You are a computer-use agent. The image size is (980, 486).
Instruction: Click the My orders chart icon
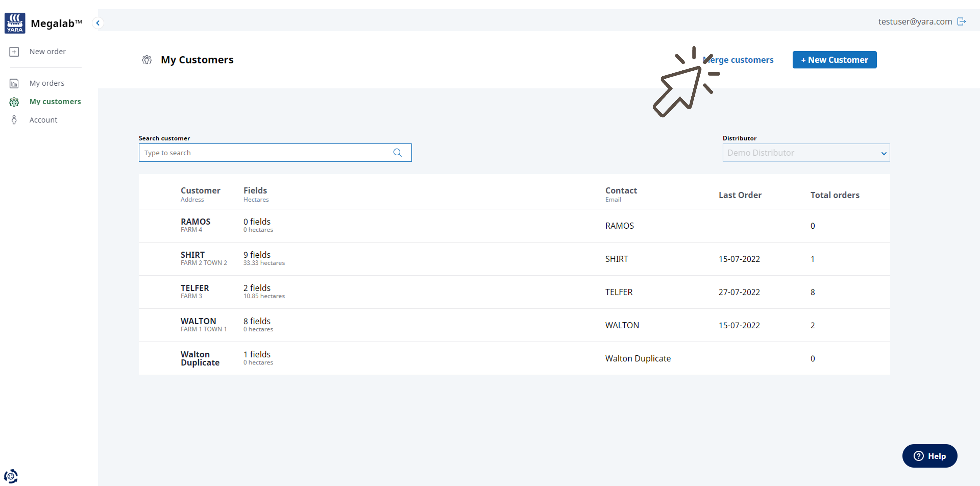click(14, 83)
